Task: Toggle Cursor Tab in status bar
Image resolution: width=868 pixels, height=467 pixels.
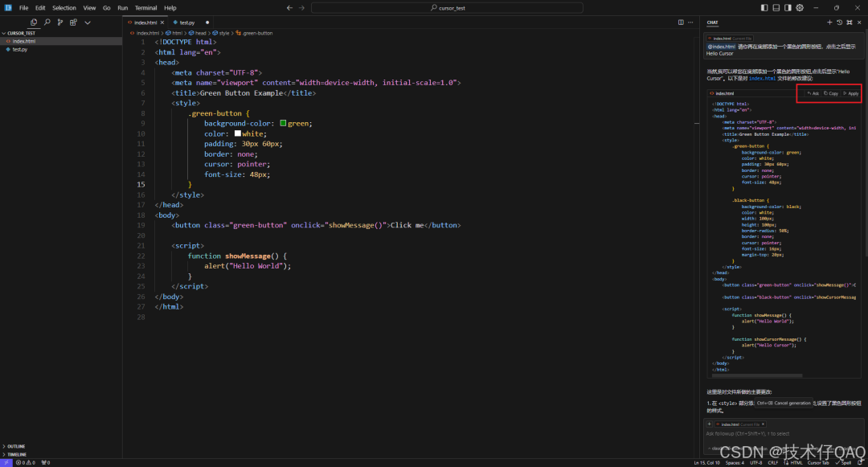Action: [818, 462]
